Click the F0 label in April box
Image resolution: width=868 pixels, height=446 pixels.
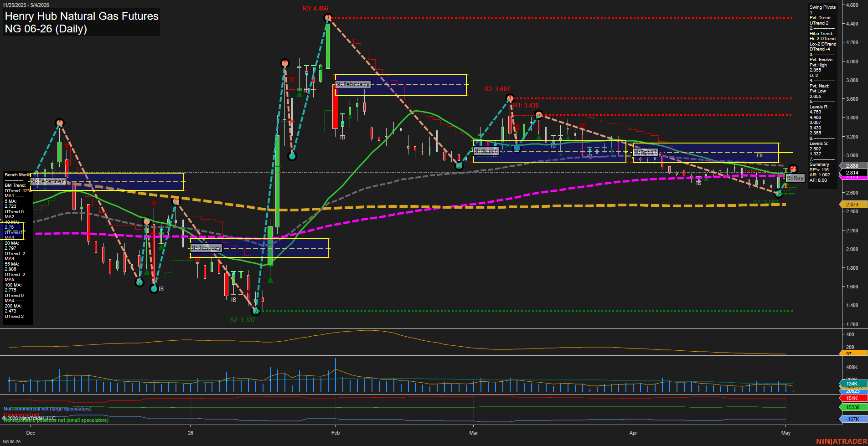tap(759, 155)
